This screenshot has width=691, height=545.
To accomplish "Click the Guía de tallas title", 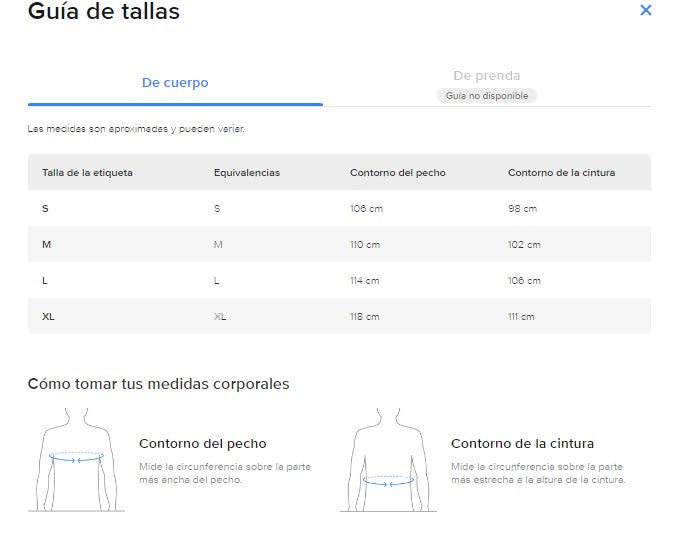I will click(104, 12).
